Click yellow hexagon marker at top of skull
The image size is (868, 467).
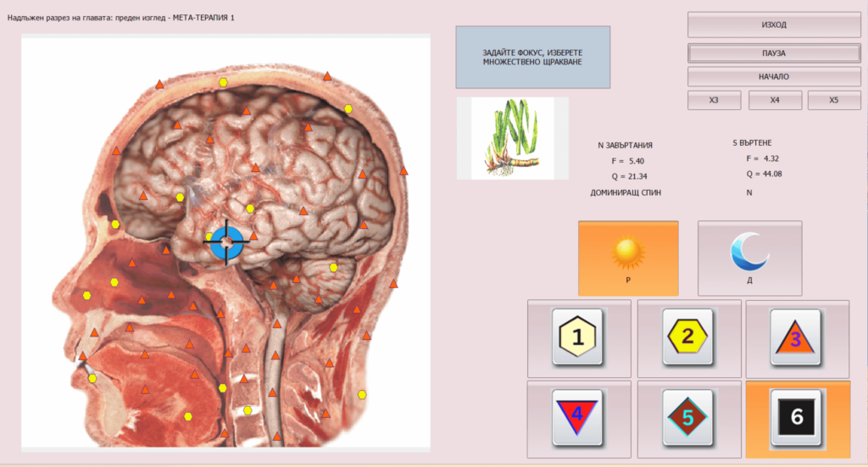tap(223, 82)
